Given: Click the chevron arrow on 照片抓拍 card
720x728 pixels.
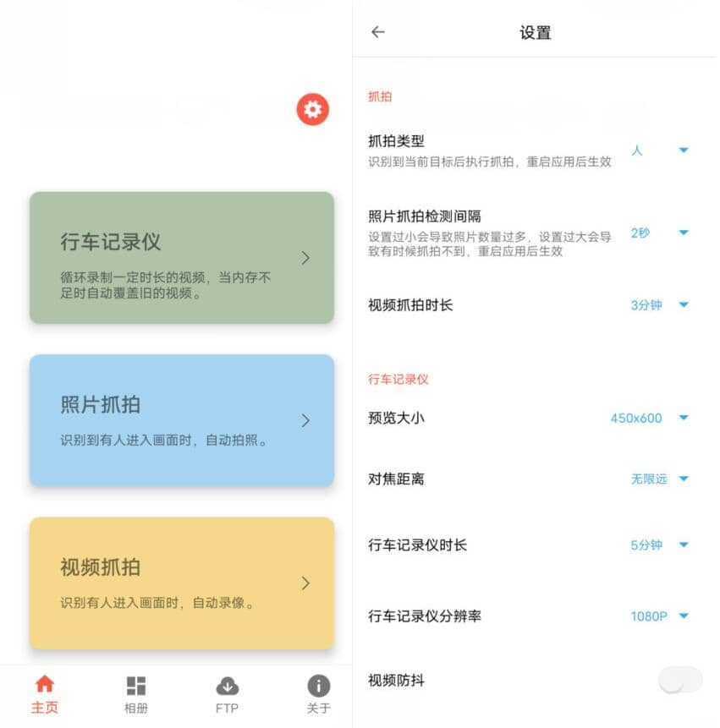Looking at the screenshot, I should click(305, 420).
